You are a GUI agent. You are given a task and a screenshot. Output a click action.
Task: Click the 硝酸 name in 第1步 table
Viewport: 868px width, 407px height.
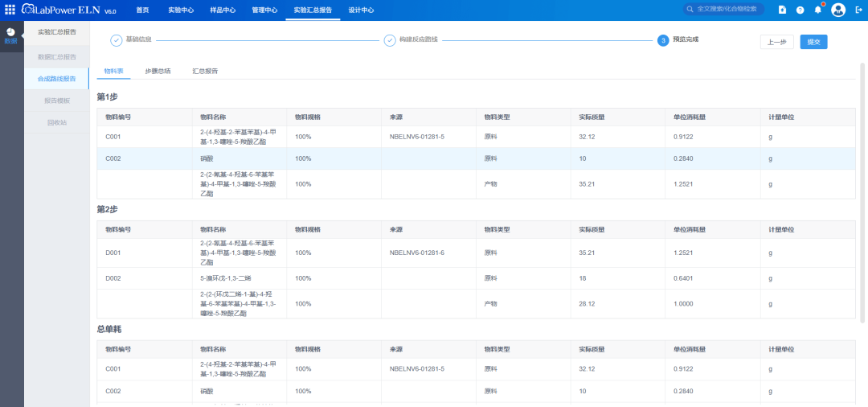(207, 158)
